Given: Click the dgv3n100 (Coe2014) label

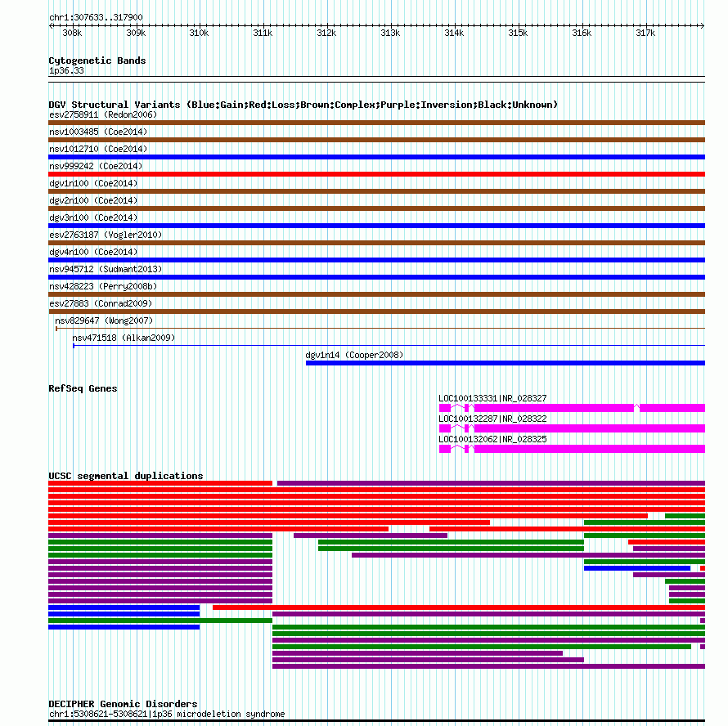Looking at the screenshot, I should click(93, 217).
